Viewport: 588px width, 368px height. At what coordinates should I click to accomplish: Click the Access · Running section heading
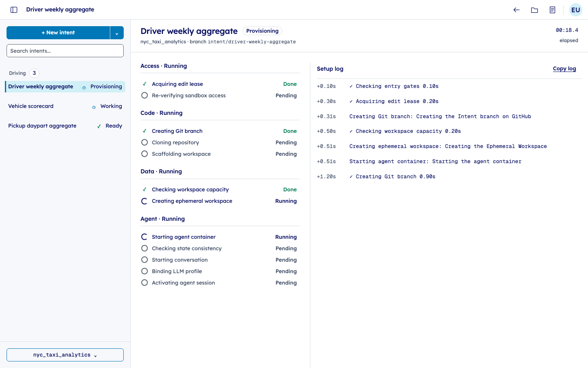(164, 66)
